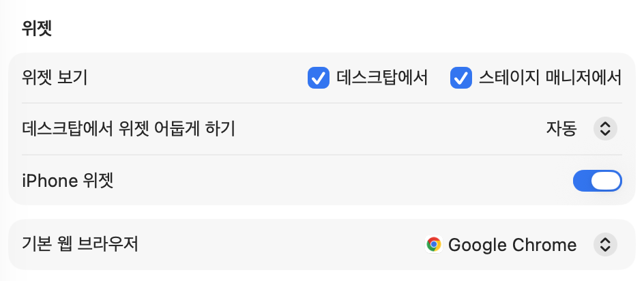Image resolution: width=644 pixels, height=281 pixels.
Task: Click the Google Chrome logo icon
Action: (433, 245)
